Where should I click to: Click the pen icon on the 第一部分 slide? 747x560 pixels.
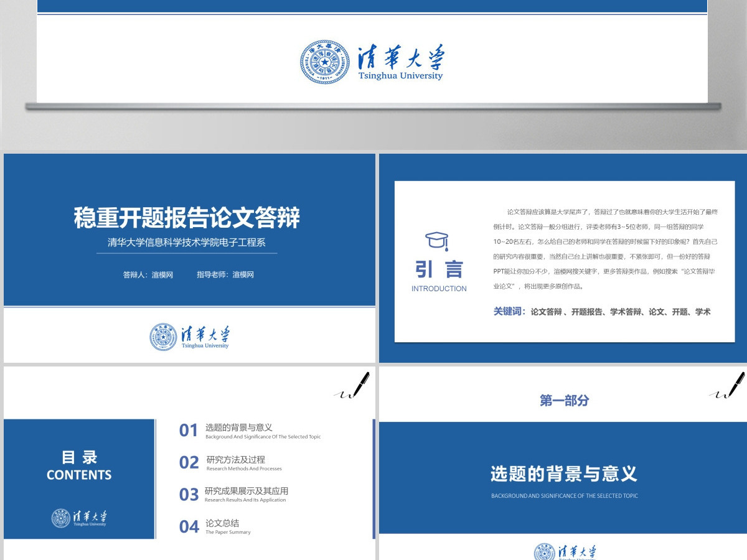(728, 385)
